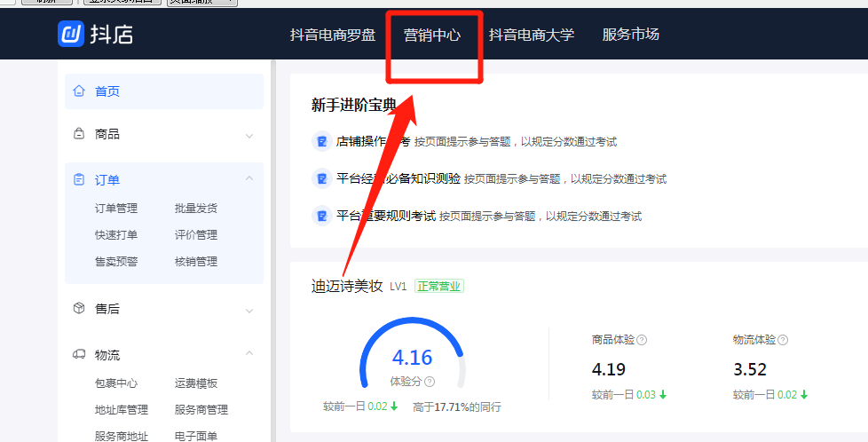This screenshot has width=868, height=442.
Task: Open 快速打单 under 订单
Action: [x=116, y=235]
